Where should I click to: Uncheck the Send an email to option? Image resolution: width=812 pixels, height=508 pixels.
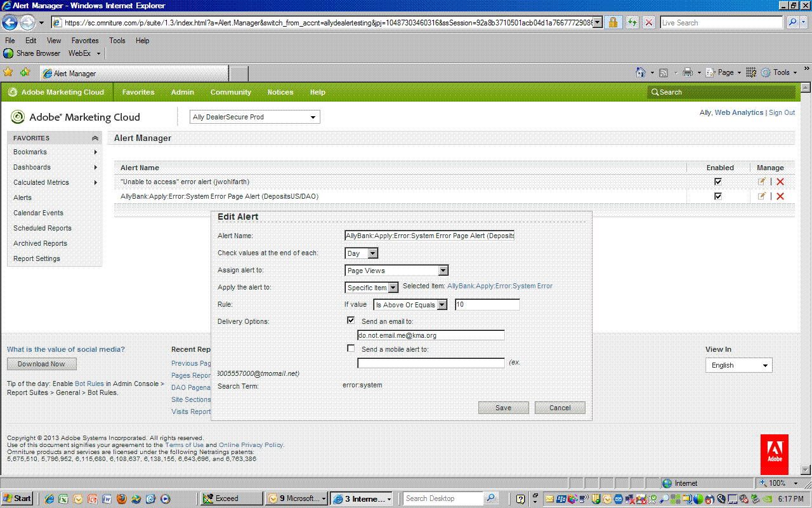coord(351,320)
